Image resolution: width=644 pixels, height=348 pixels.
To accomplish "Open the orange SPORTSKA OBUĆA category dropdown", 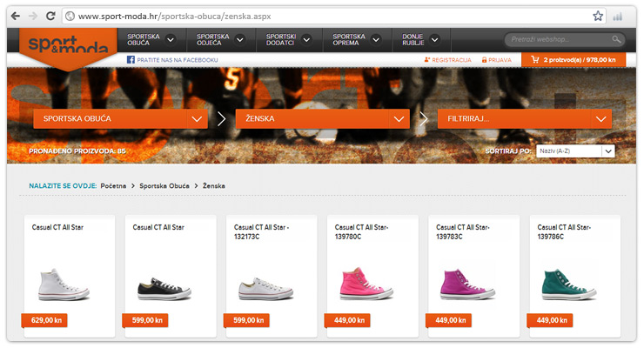I will pos(120,119).
